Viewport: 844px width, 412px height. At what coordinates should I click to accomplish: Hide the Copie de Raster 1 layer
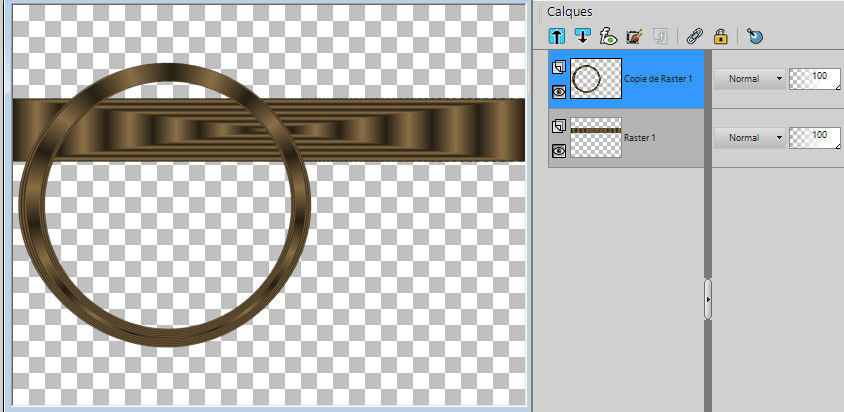point(559,92)
